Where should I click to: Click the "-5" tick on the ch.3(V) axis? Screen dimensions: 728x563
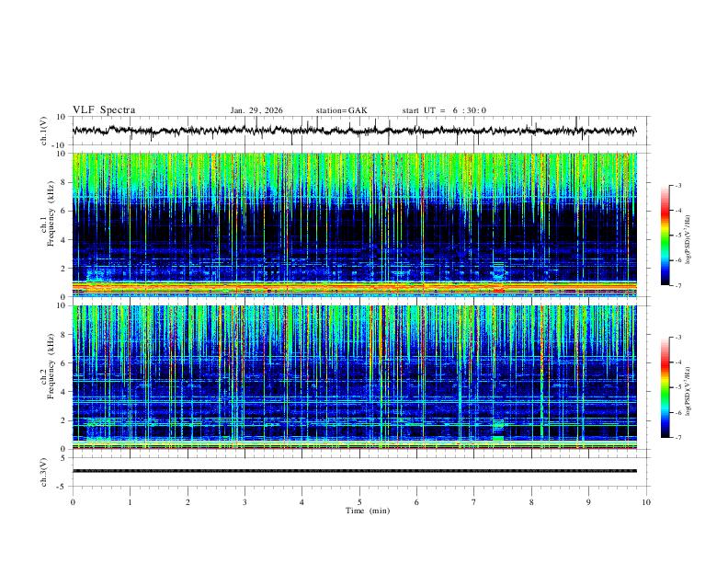(63, 487)
